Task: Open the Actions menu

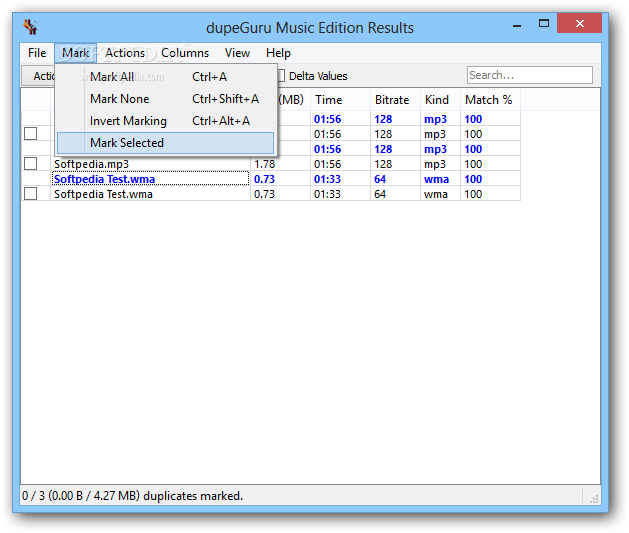Action: [125, 53]
